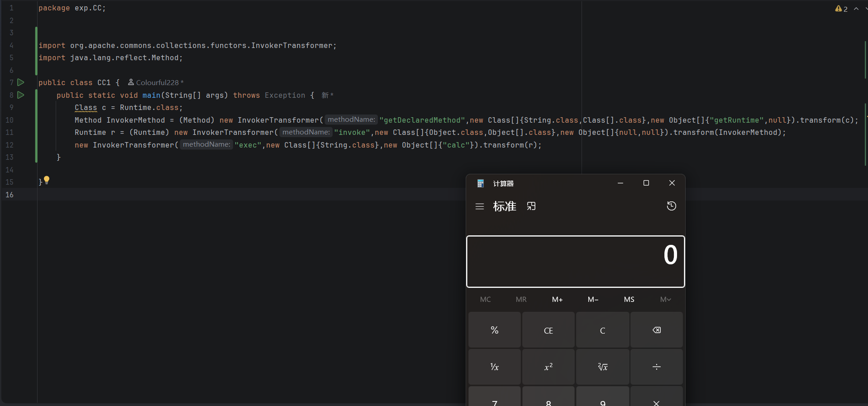Click the java.lang.reflect.Method import line
The height and width of the screenshot is (406, 868).
coord(110,57)
